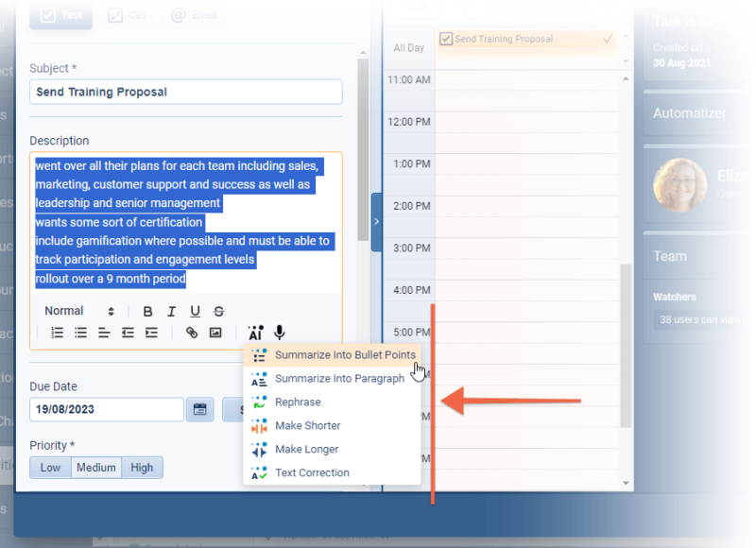756x548 pixels.
Task: Apply strikethrough formatting to text
Action: 218,311
